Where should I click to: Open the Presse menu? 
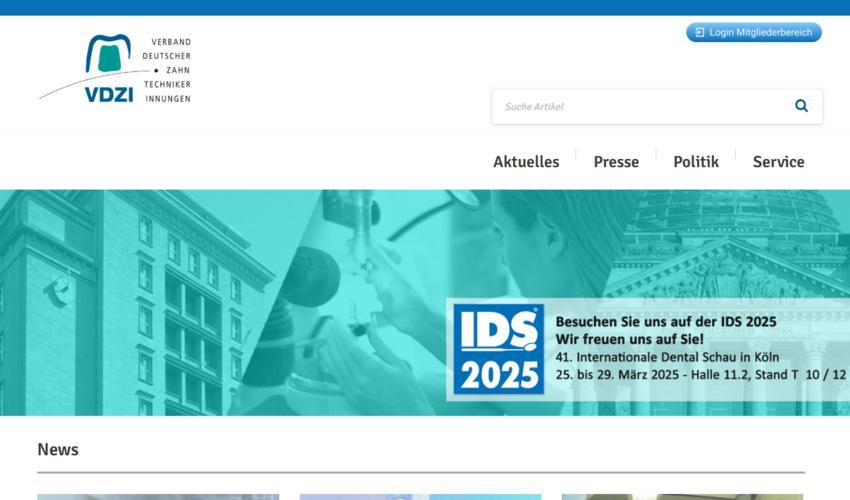point(616,162)
